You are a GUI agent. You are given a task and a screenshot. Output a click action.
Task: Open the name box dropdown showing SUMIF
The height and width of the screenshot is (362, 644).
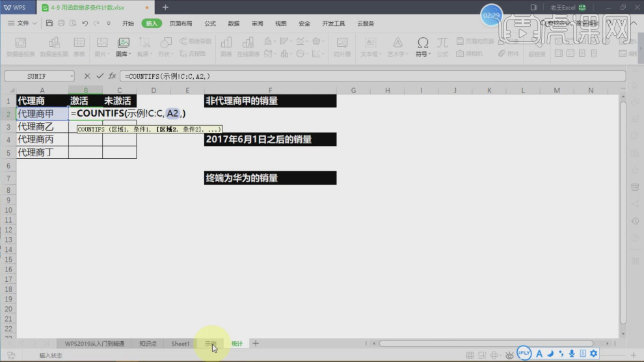coord(72,76)
